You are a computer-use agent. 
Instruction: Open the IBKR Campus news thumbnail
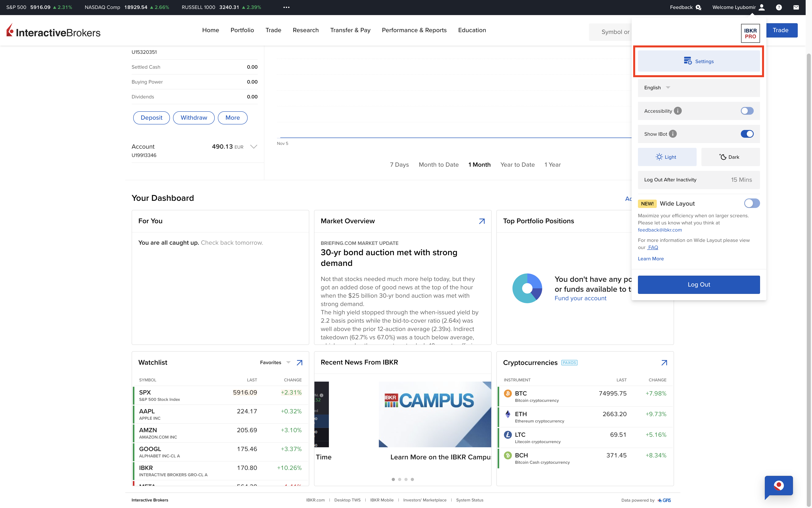pos(435,414)
